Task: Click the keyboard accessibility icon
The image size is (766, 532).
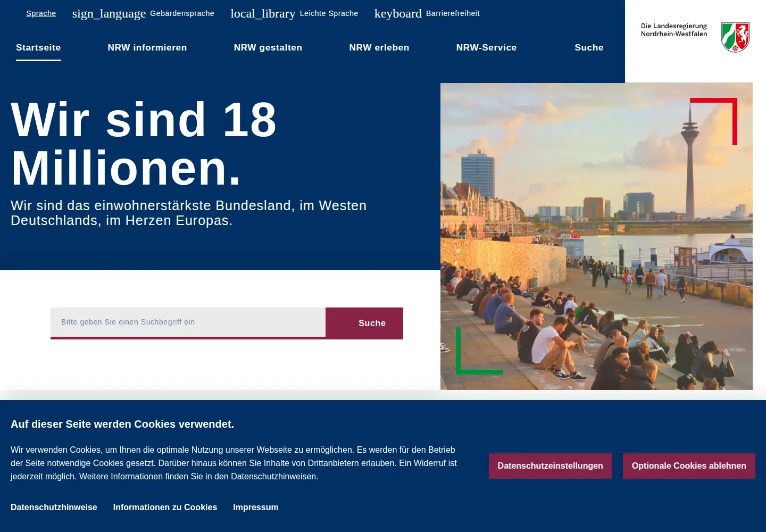Action: (398, 13)
